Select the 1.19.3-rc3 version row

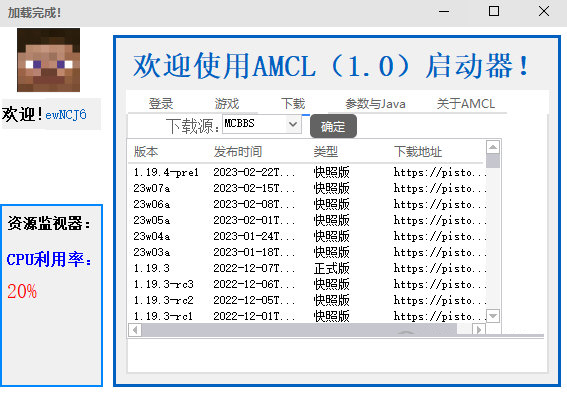tap(307, 284)
